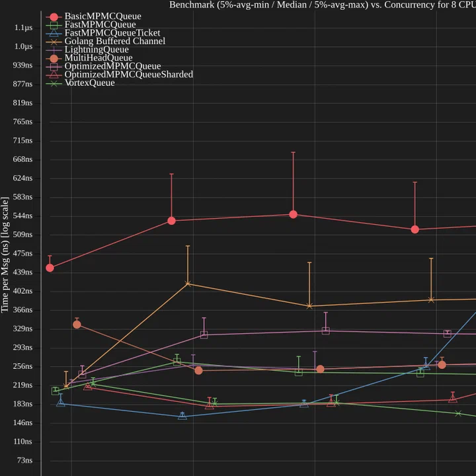Select third OptimizedMPMCQueue square marker near 329ns
This screenshot has height=476, width=476.
[326, 331]
